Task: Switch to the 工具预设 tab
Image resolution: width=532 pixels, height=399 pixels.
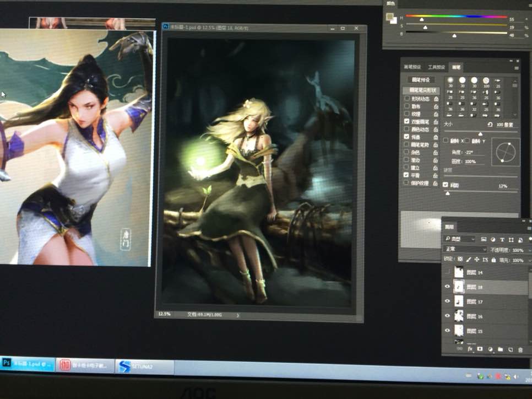Action: click(436, 67)
